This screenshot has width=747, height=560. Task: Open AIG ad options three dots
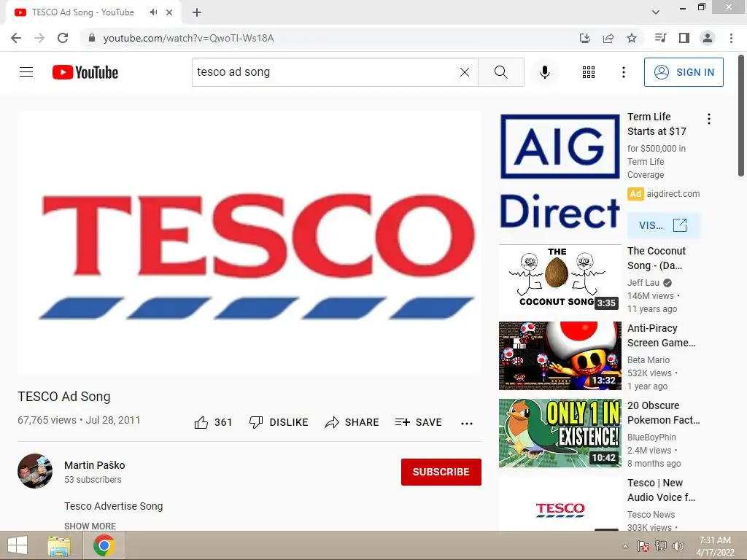point(709,119)
